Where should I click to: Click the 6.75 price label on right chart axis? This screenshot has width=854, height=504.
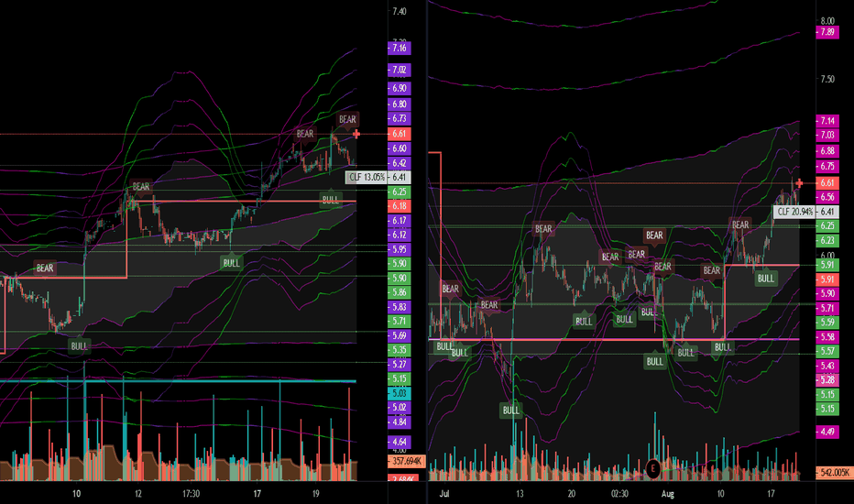point(827,166)
